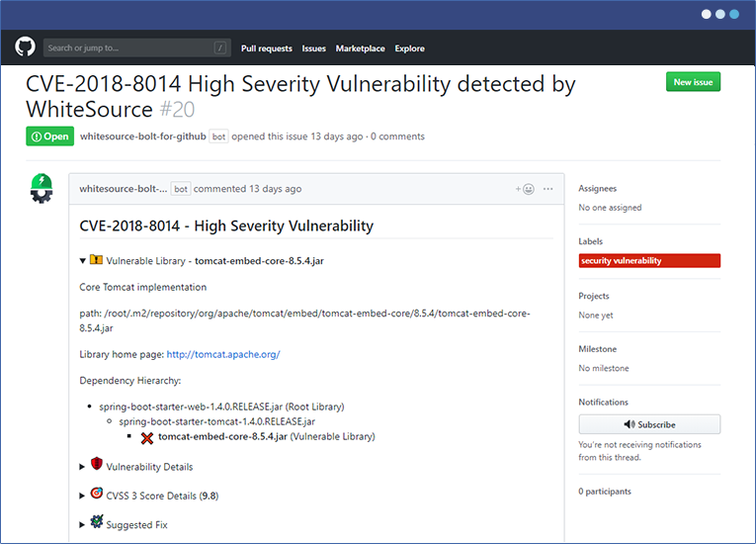Screen dimensions: 756x544
Task: Click the target icon beside CVSS 3 Score
Action: 97,493
